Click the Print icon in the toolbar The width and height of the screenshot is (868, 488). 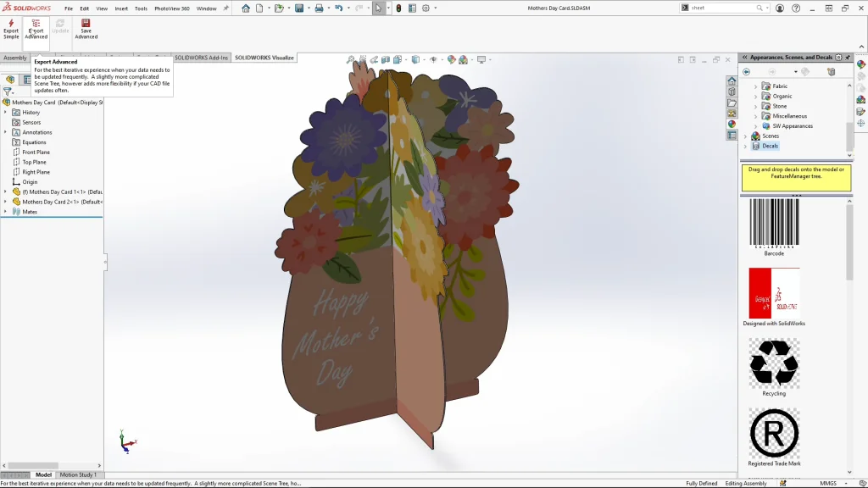(x=319, y=8)
